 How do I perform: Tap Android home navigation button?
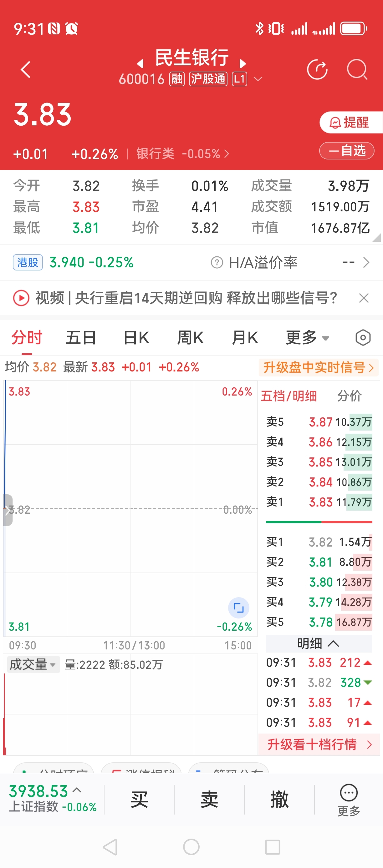click(191, 847)
